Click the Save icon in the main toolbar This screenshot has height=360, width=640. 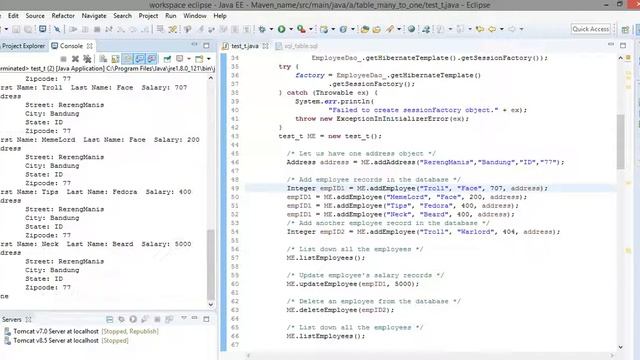click(x=16, y=29)
